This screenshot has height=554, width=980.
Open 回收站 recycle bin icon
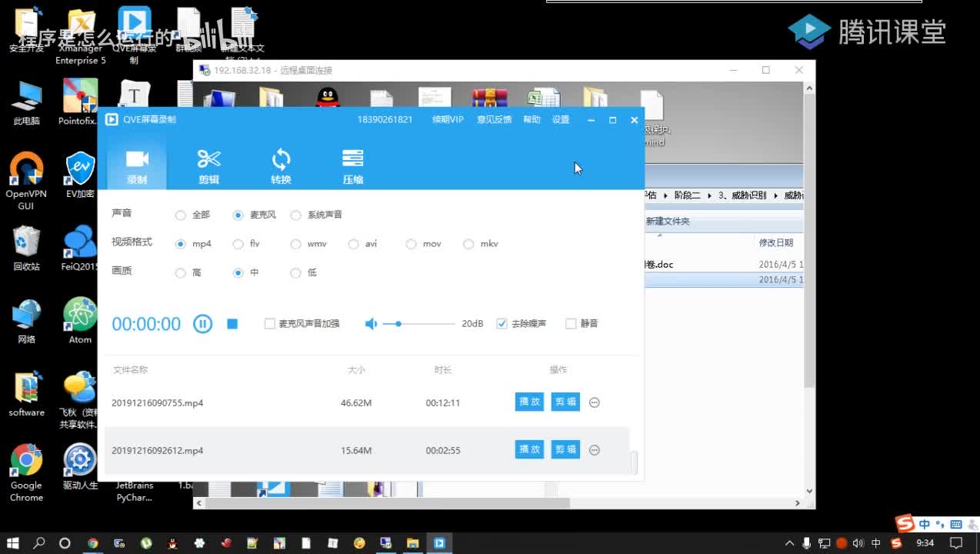point(26,249)
